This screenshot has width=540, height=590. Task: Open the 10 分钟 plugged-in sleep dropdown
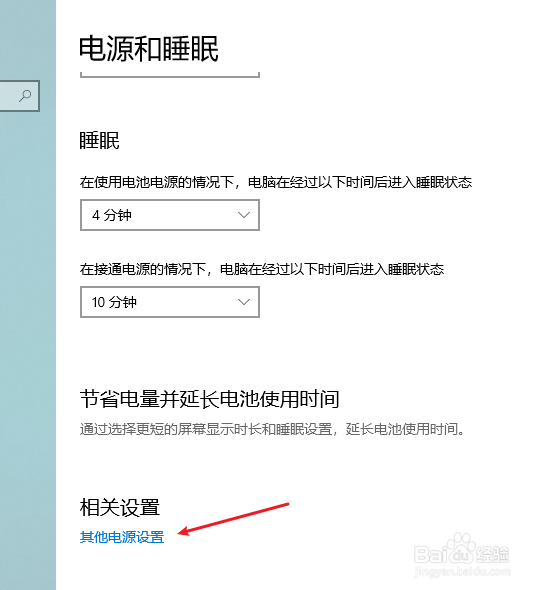tap(170, 302)
